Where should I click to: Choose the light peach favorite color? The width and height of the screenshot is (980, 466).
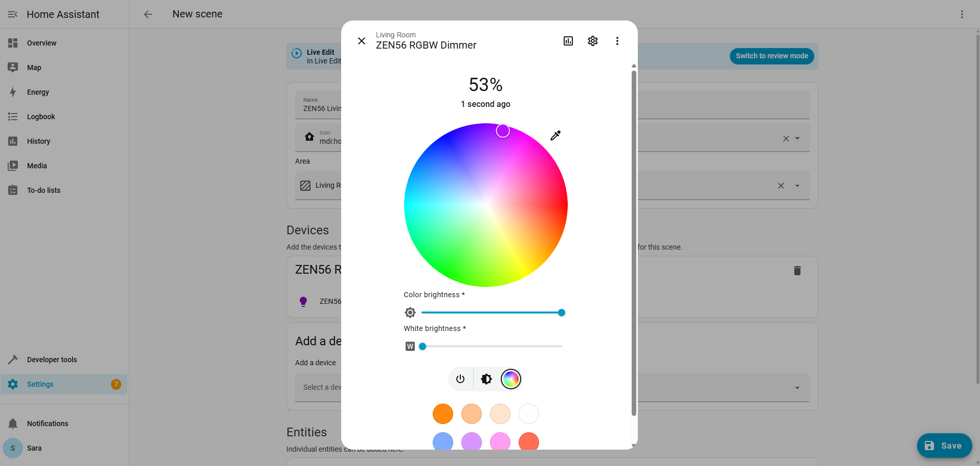click(472, 414)
